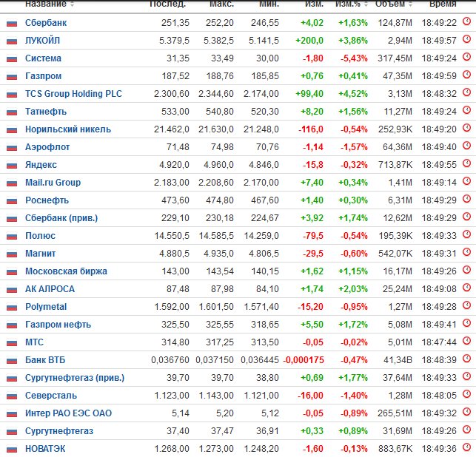Click the clock icon in Полюс row
Viewport: 476px width, 457px height.
pos(466,234)
